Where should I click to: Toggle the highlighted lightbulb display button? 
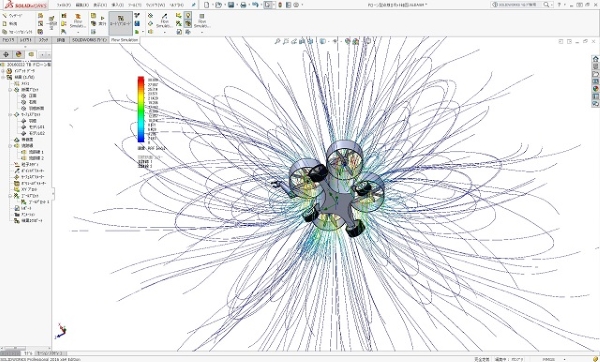pyautogui.click(x=188, y=15)
